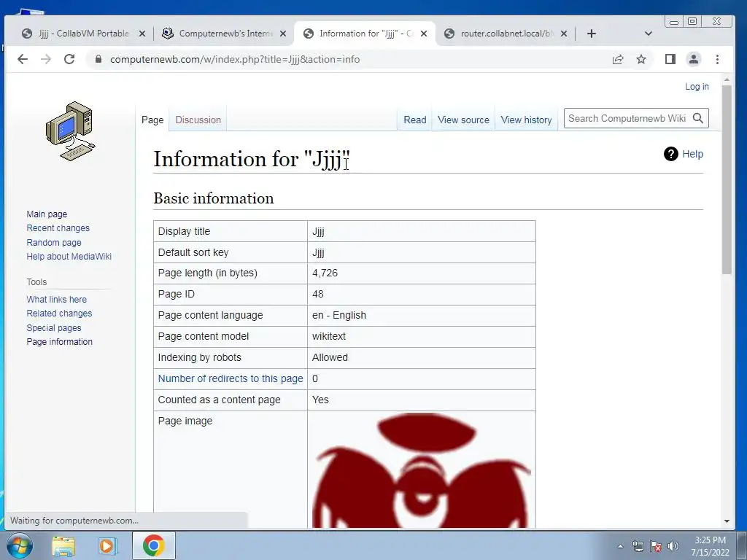Go back using the browser back arrow
The image size is (747, 560).
(23, 59)
